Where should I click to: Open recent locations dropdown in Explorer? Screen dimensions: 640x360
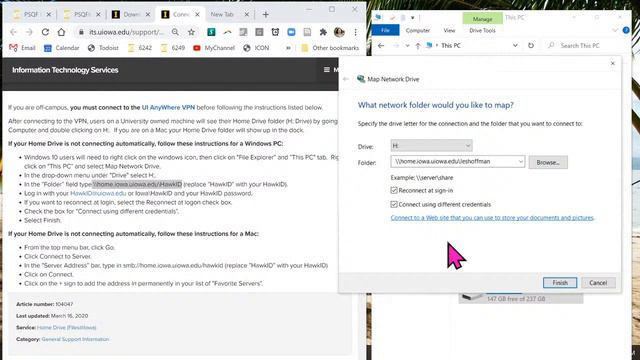[x=407, y=46]
